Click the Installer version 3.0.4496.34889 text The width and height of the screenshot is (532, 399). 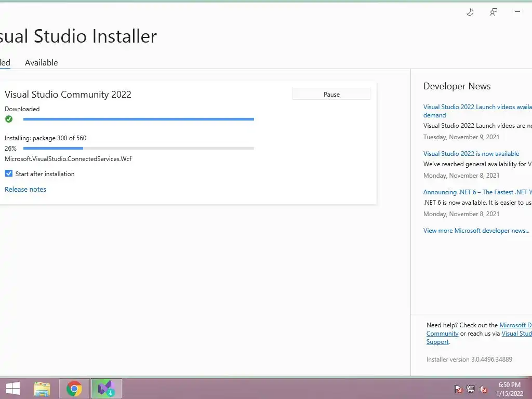[x=469, y=360]
